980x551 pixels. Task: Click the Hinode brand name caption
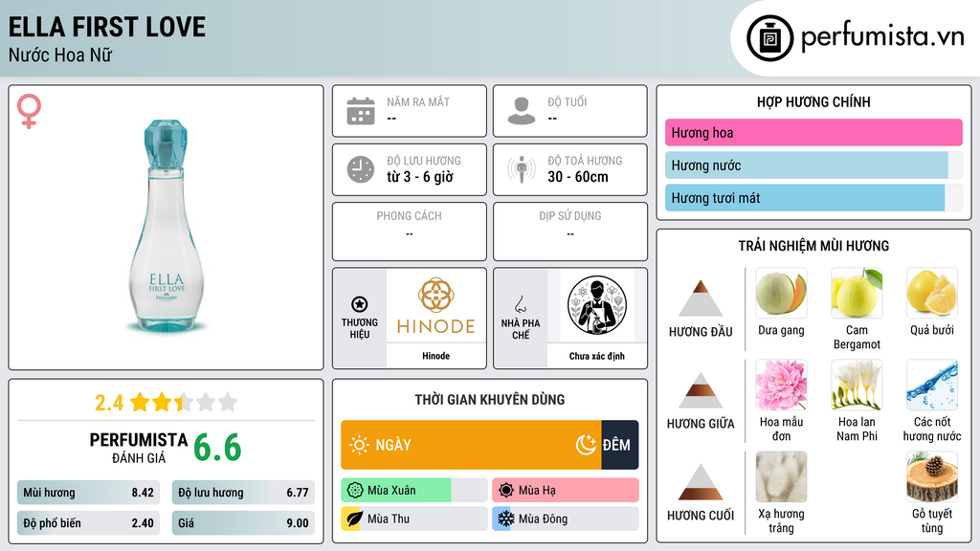(435, 356)
